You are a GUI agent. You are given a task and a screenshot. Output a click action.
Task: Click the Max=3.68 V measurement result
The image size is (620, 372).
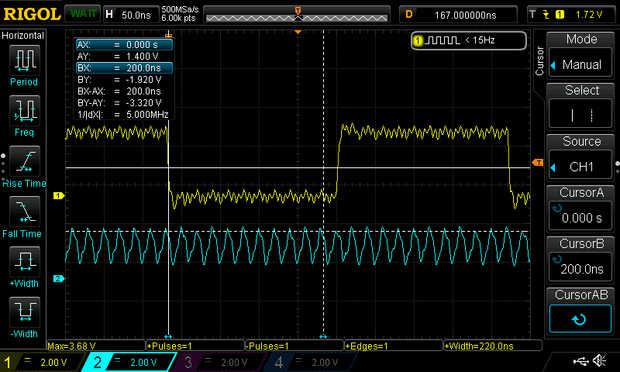coord(96,346)
